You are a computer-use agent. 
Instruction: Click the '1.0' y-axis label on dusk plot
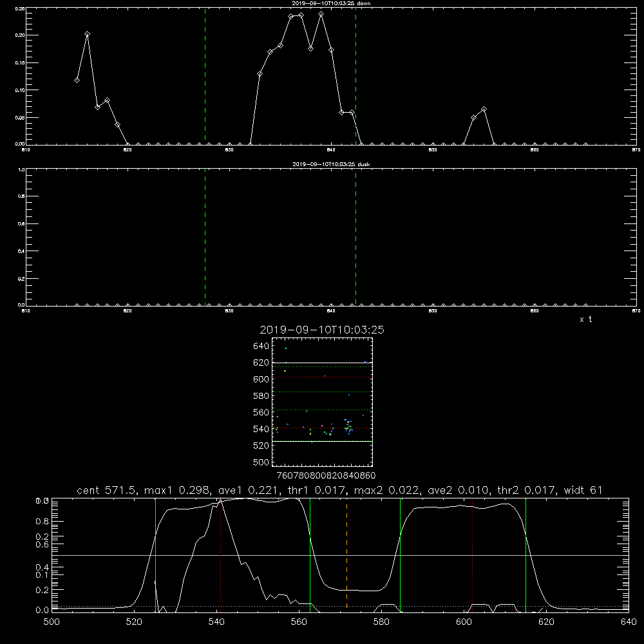[x=21, y=169]
